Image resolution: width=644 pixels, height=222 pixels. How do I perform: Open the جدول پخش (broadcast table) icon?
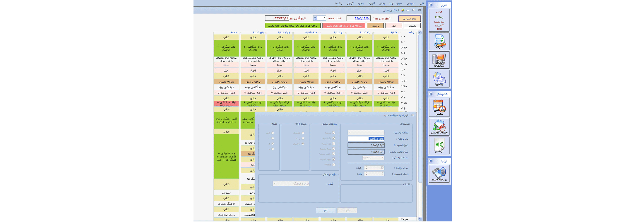pyautogui.click(x=439, y=127)
